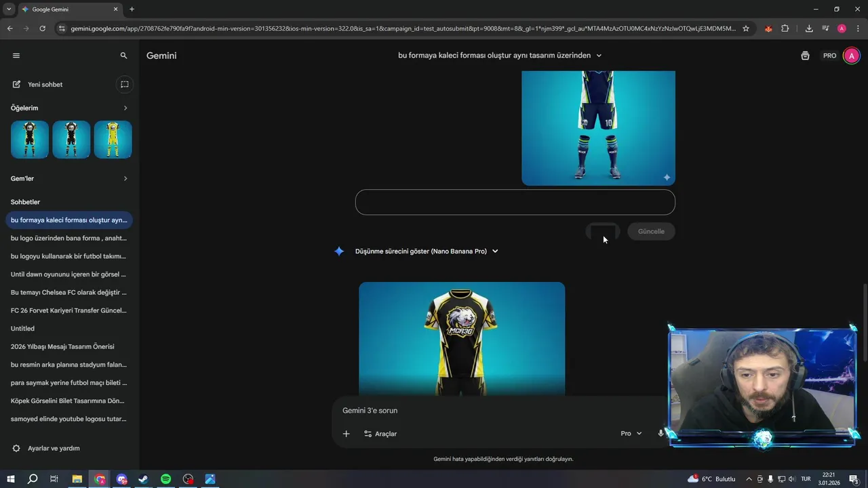868x488 pixels.
Task: Reload the page
Action: tap(42, 28)
